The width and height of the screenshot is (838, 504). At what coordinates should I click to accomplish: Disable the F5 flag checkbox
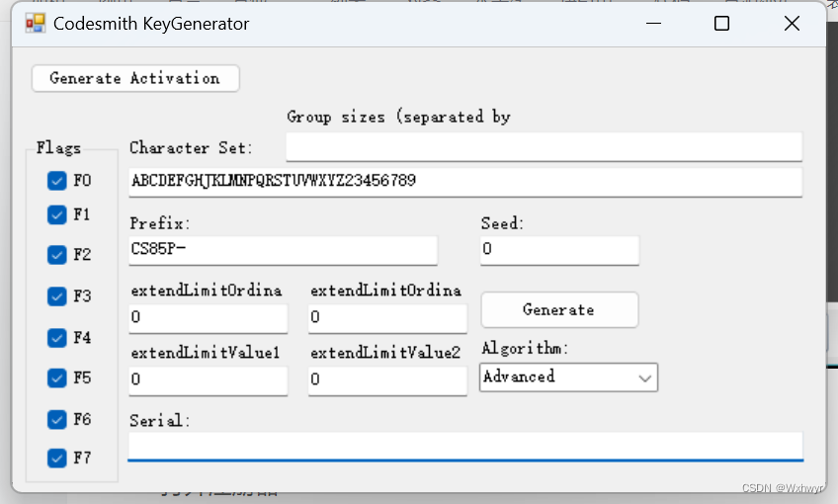point(56,378)
